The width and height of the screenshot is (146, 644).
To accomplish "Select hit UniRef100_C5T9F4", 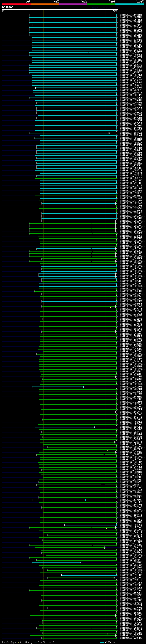I will pos(131,409).
